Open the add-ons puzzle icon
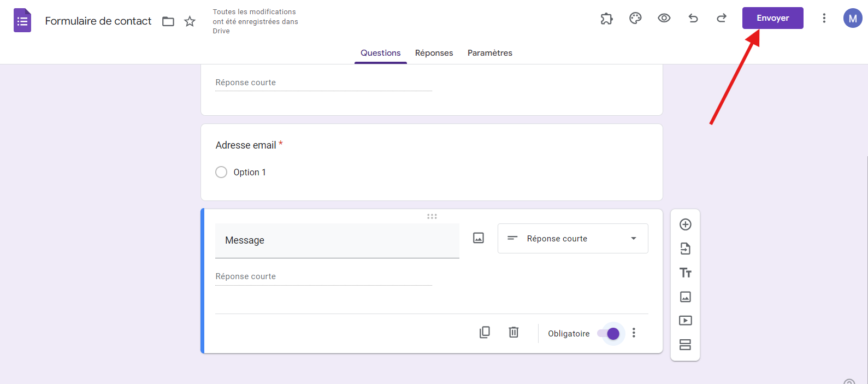The image size is (868, 384). (x=606, y=19)
